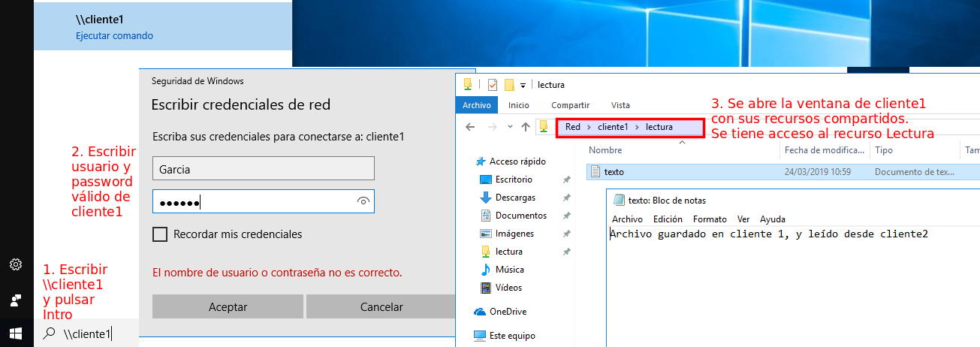
Task: Switch to the Inicio ribbon tab
Action: tap(518, 105)
